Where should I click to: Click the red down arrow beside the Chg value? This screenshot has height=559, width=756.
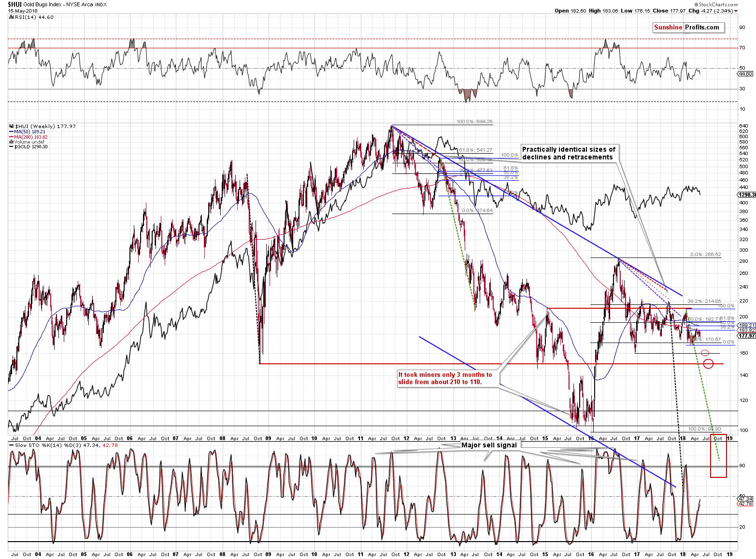coord(736,11)
